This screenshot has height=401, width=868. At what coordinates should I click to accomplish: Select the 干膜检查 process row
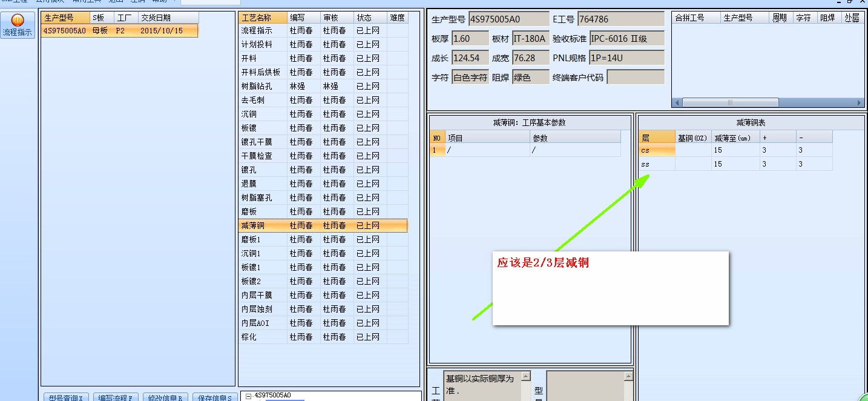coord(323,156)
